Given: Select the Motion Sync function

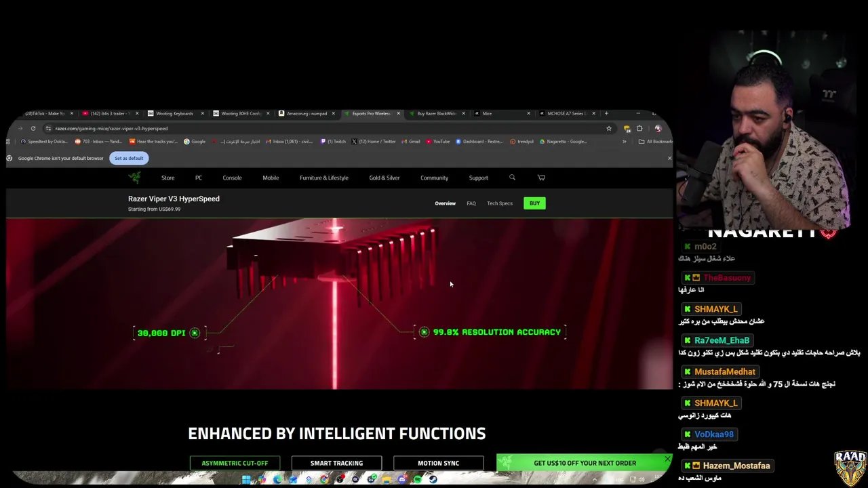Looking at the screenshot, I should point(438,463).
